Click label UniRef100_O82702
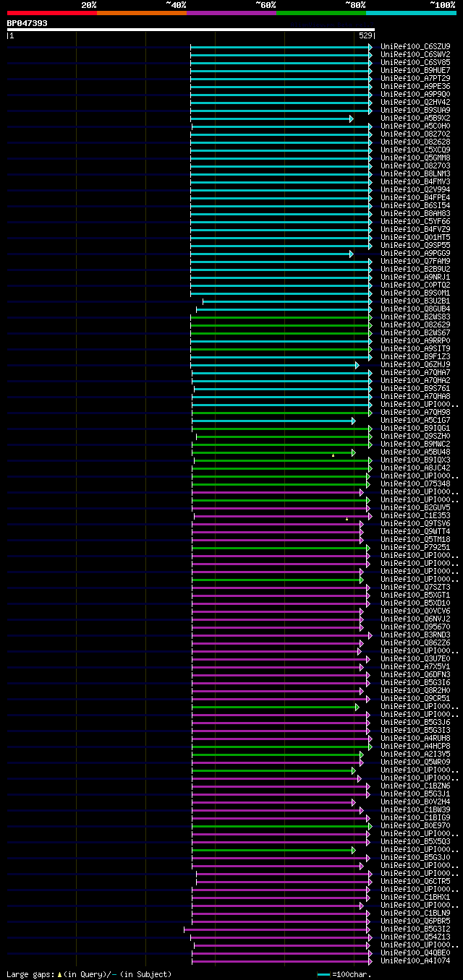 (x=415, y=134)
